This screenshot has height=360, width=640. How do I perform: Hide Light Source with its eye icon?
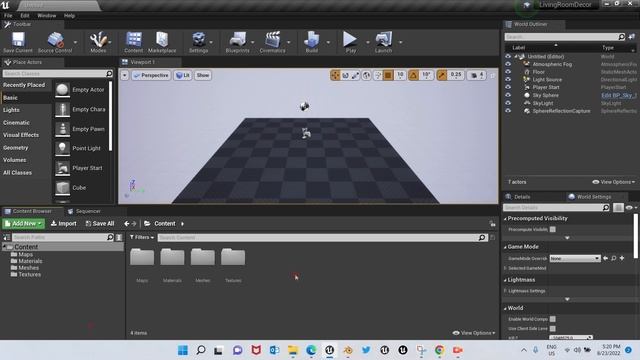coord(508,80)
